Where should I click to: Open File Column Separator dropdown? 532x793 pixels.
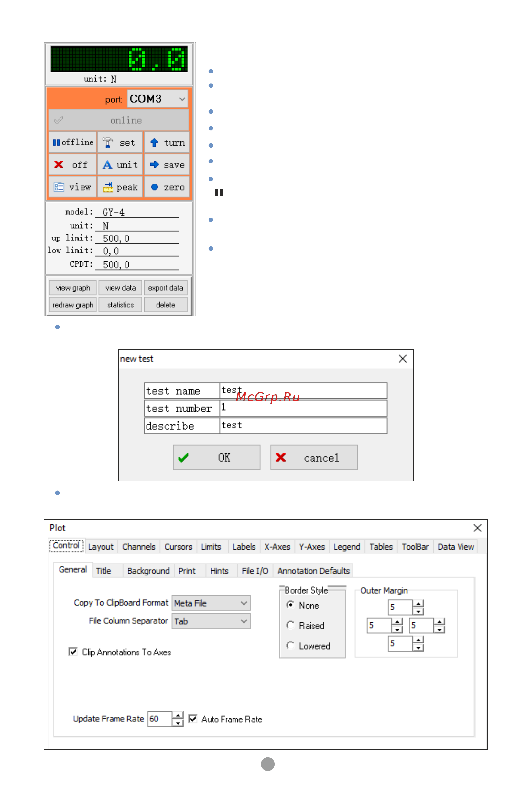coord(211,621)
